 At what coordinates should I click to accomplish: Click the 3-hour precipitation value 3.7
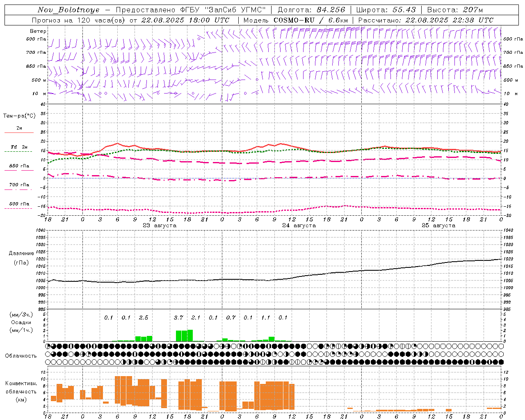(178, 317)
